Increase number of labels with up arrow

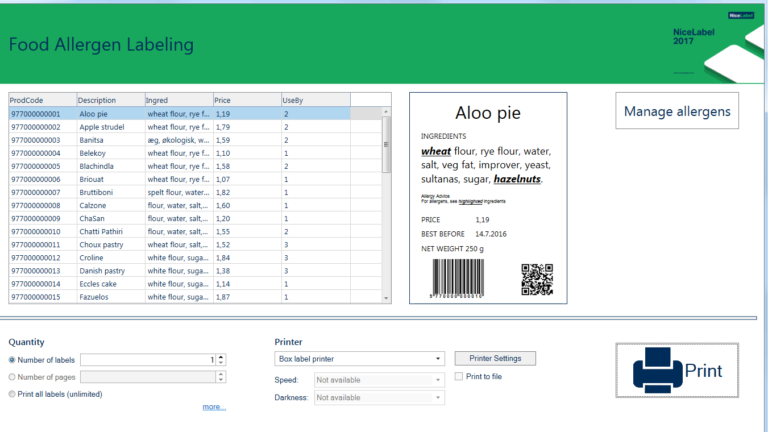point(221,356)
